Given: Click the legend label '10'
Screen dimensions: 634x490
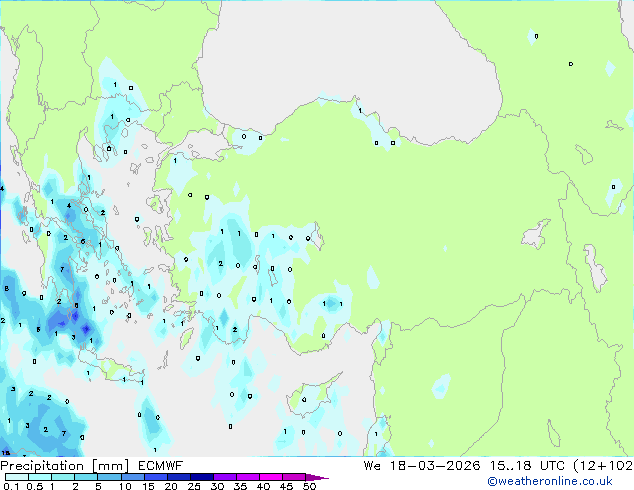Looking at the screenshot, I should click(x=125, y=486).
